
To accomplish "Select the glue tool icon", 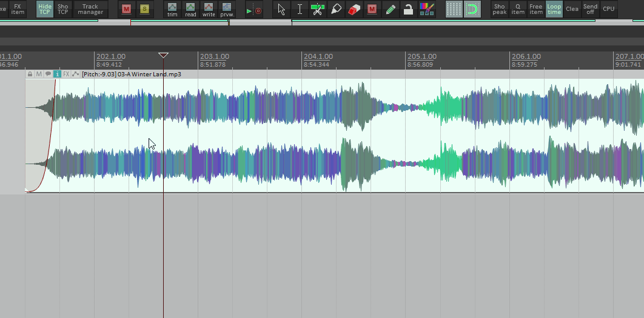I will pos(336,9).
